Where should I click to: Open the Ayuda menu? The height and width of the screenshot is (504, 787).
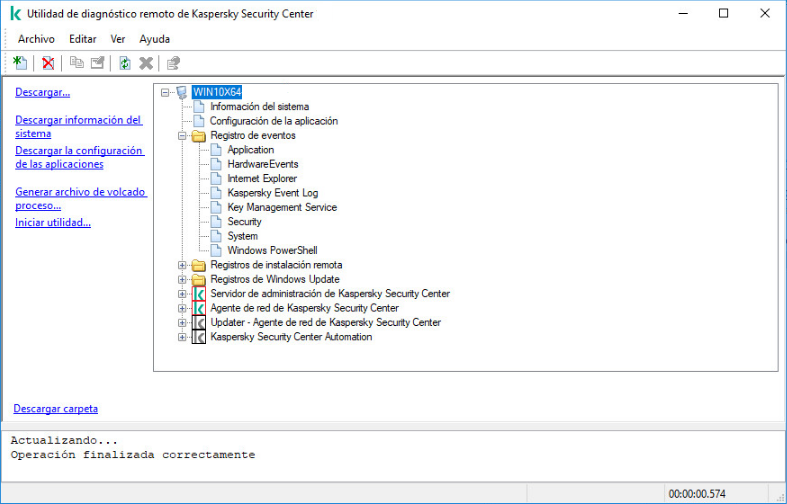(154, 39)
